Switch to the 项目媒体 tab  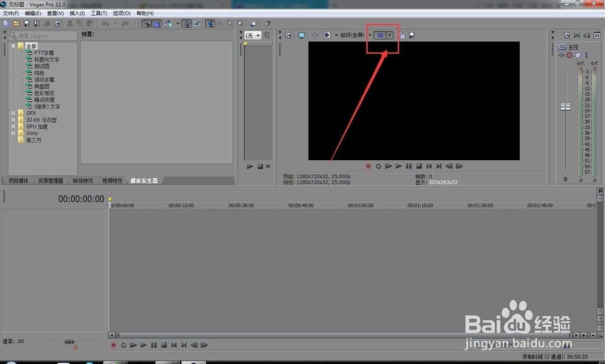(x=19, y=181)
